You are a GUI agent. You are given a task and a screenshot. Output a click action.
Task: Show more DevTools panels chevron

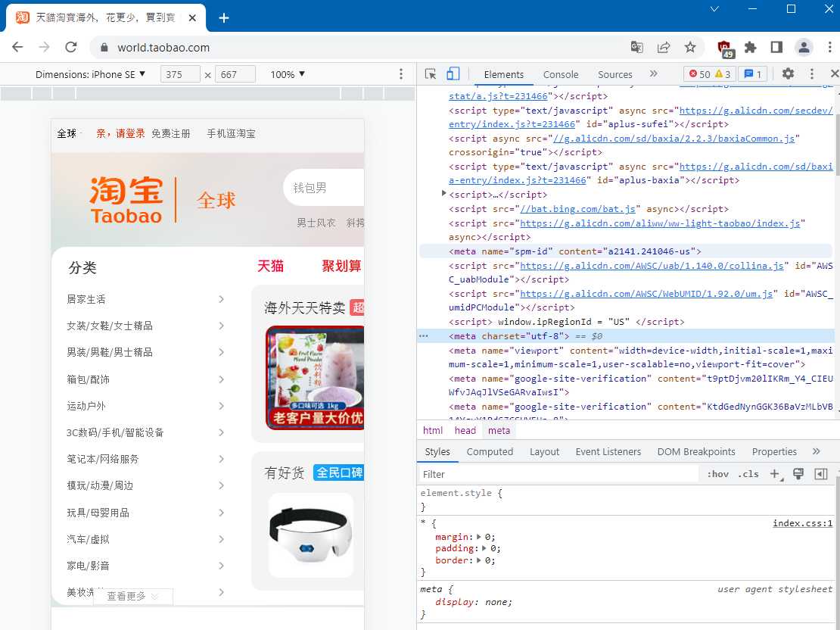coord(654,74)
